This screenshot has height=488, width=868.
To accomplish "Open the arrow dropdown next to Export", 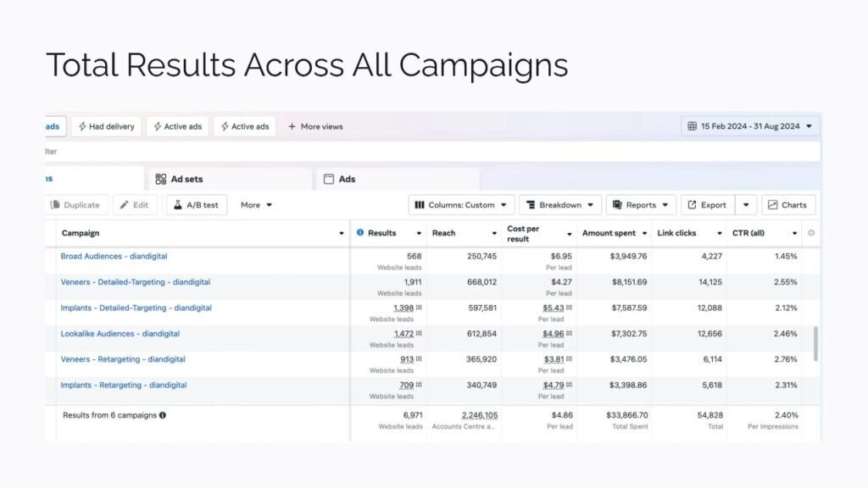I will pyautogui.click(x=746, y=205).
